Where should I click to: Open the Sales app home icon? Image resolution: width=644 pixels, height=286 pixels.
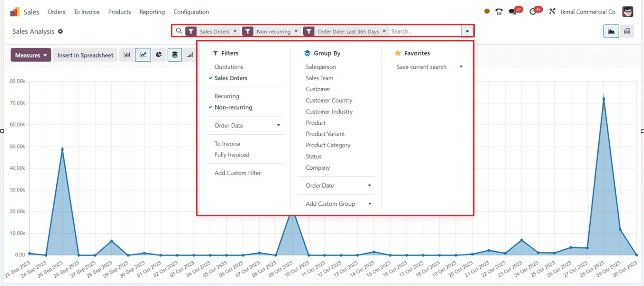15,12
